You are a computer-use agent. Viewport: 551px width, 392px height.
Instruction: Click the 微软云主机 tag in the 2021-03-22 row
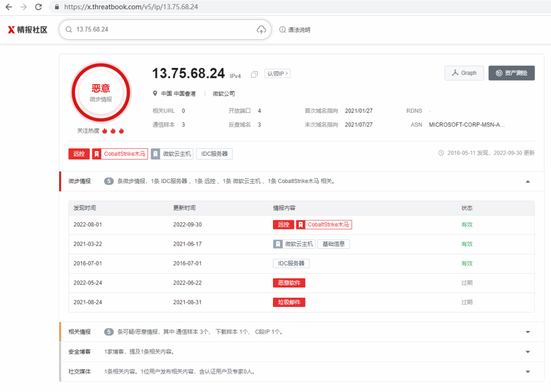(294, 244)
